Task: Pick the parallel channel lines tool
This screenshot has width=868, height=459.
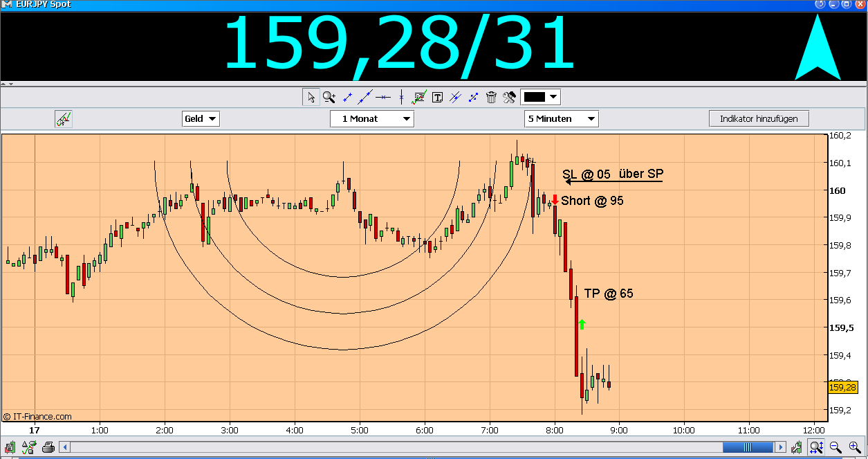Action: click(x=455, y=98)
